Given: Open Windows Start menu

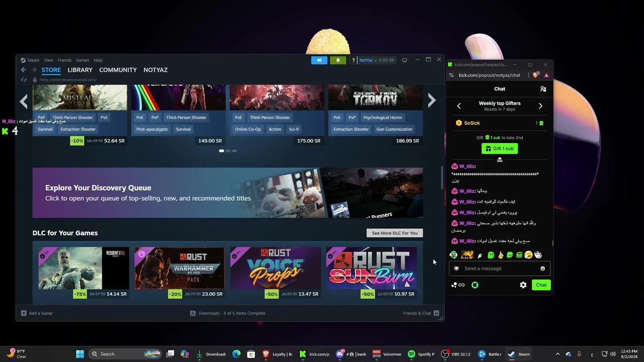Looking at the screenshot, I should tap(80, 354).
